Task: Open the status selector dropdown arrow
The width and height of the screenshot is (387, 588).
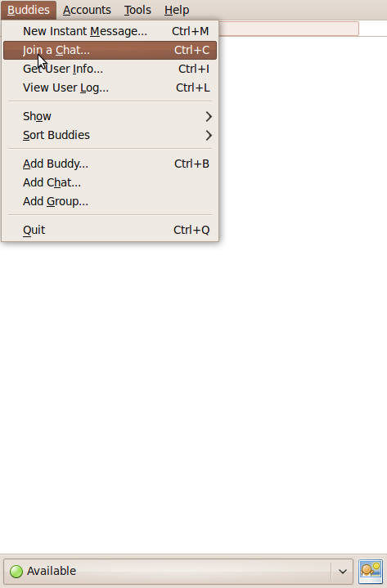Action: [x=342, y=571]
